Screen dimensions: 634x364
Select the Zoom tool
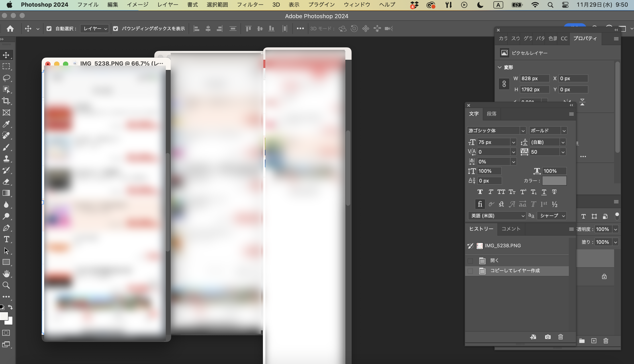pos(6,285)
